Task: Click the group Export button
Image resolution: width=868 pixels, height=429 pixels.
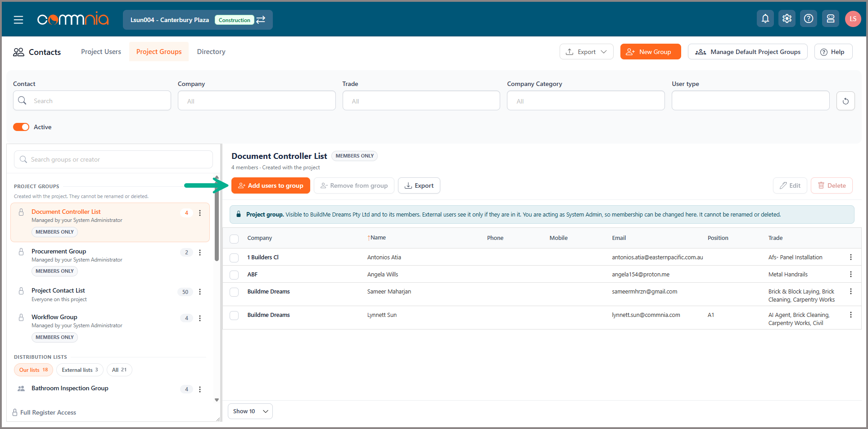Action: point(419,185)
